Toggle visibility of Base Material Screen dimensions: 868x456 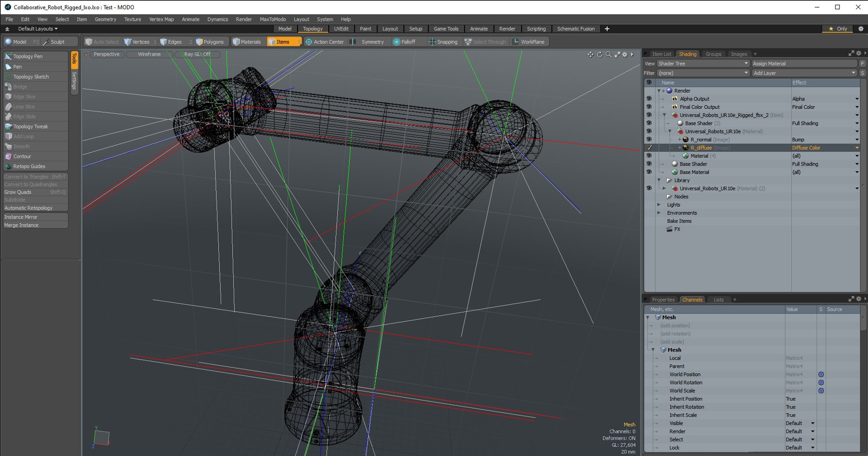pyautogui.click(x=649, y=172)
